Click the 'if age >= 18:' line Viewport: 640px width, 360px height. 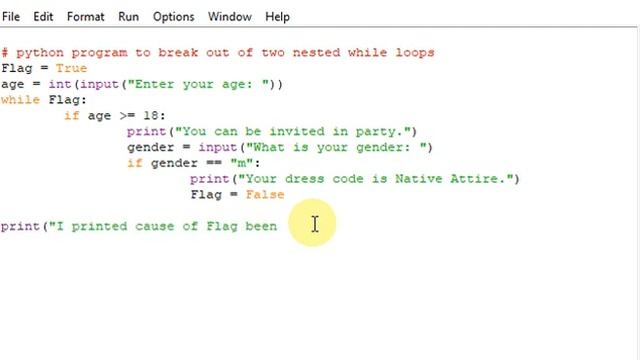coord(115,116)
